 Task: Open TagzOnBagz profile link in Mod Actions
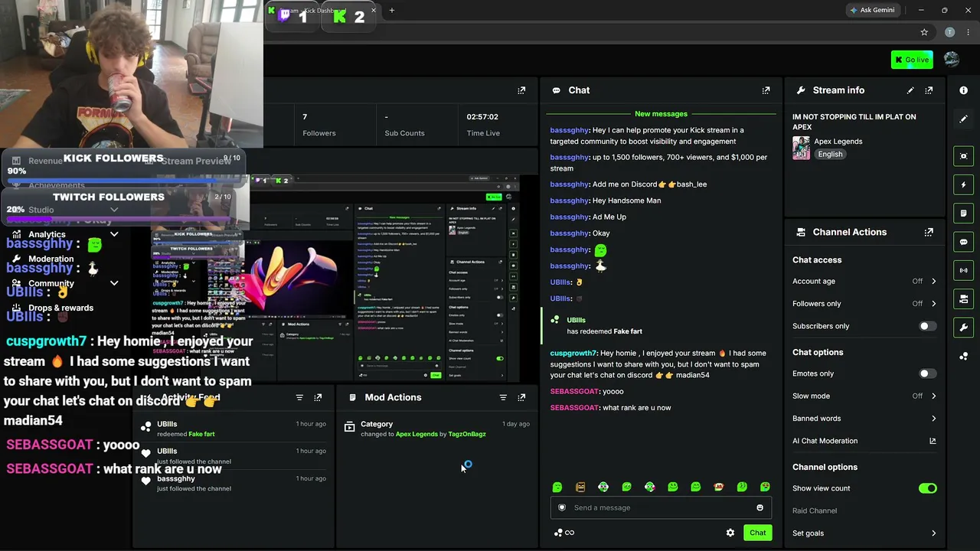click(467, 434)
